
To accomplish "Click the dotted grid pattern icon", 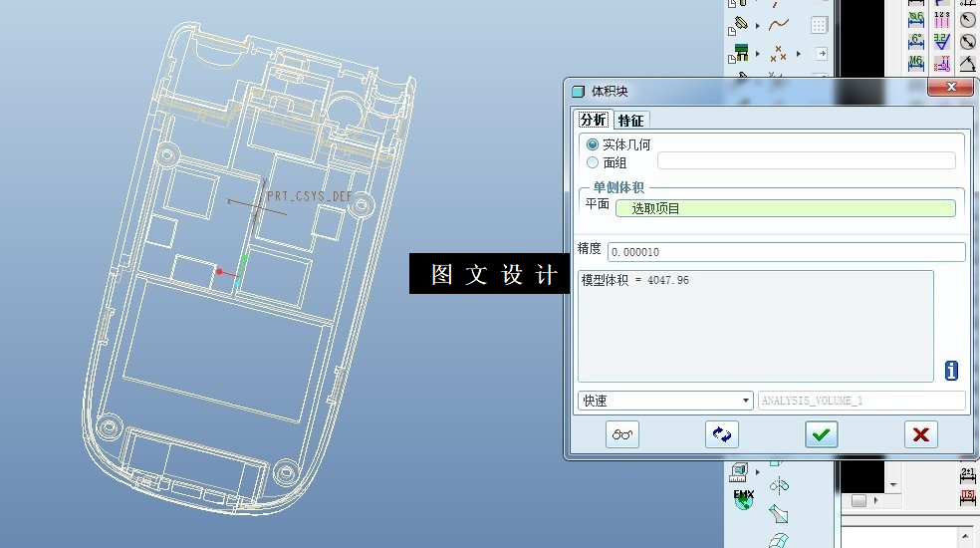I will pyautogui.click(x=819, y=25).
